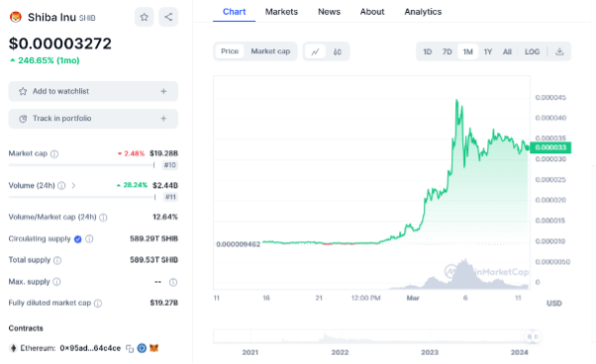
Task: Expand Track in portfolio plus sign
Action: 163,119
